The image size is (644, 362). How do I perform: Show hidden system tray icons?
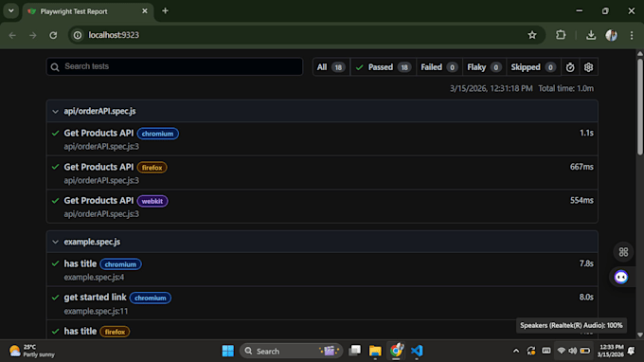516,351
